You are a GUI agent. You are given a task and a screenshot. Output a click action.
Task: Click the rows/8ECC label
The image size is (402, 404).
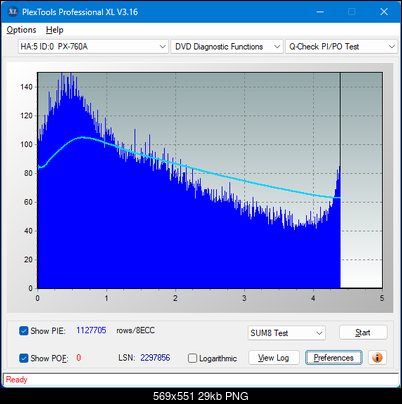[x=135, y=330]
